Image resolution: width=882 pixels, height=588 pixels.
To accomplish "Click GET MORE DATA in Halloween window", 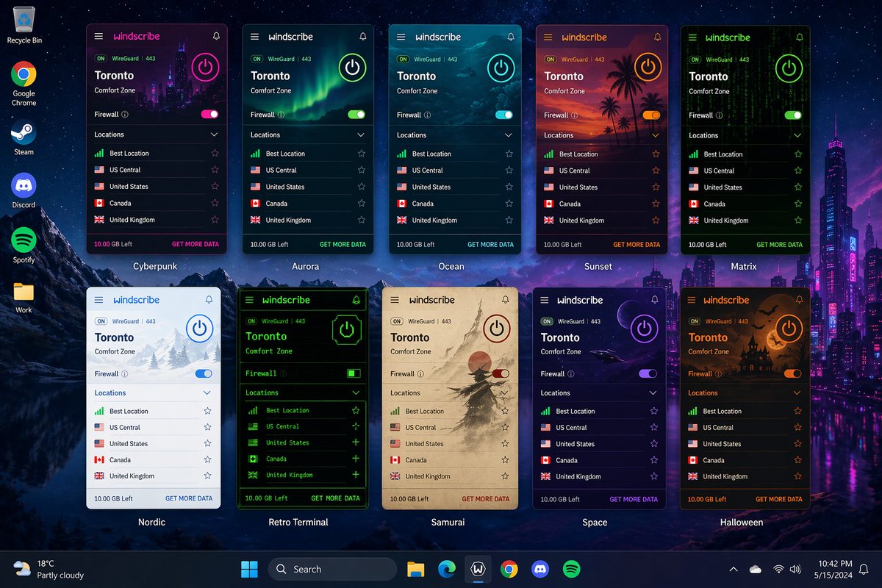I will pos(779,499).
